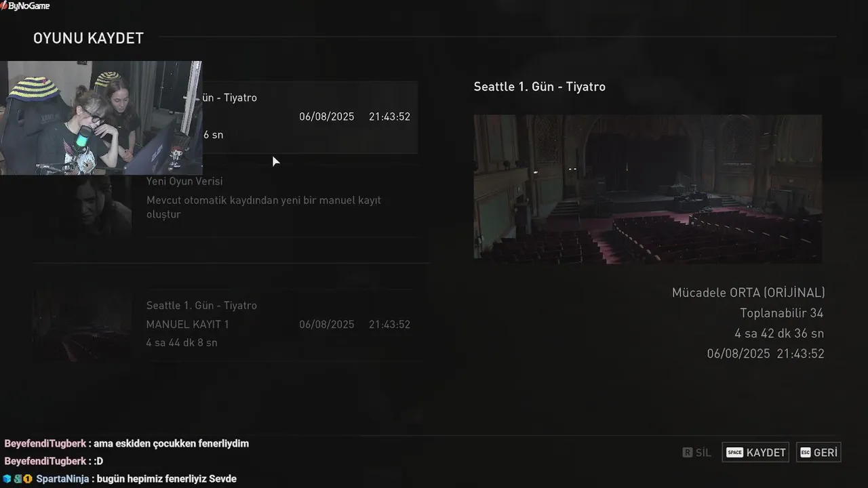
Task: Select the MANUEL KAYIT 1 save slot
Action: [x=224, y=324]
